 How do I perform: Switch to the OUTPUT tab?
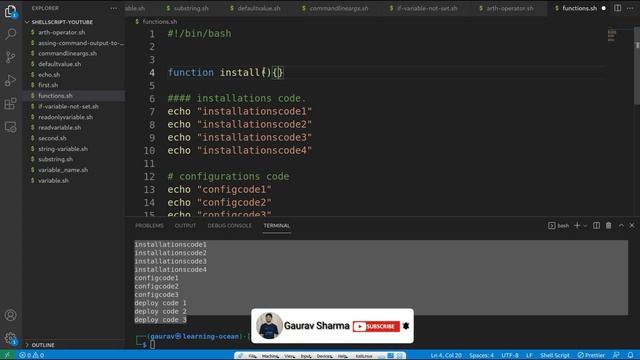click(185, 226)
